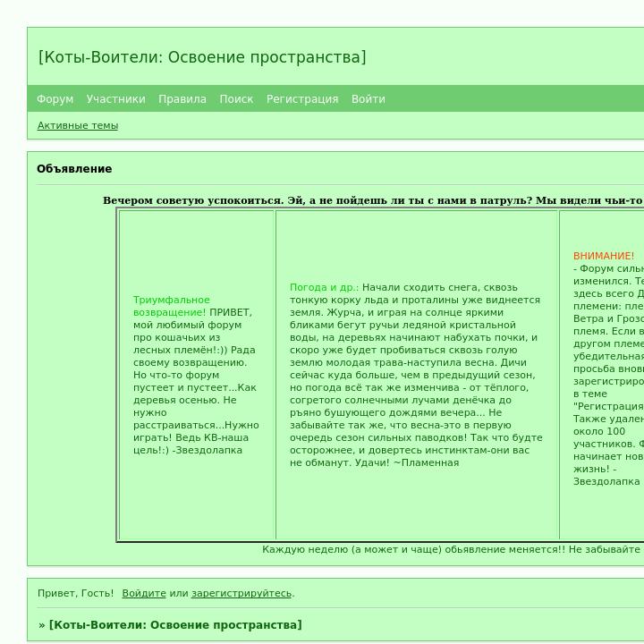This screenshot has width=644, height=644.
Task: Select the scrolling text starting with Вечером советую
Action: tap(373, 200)
